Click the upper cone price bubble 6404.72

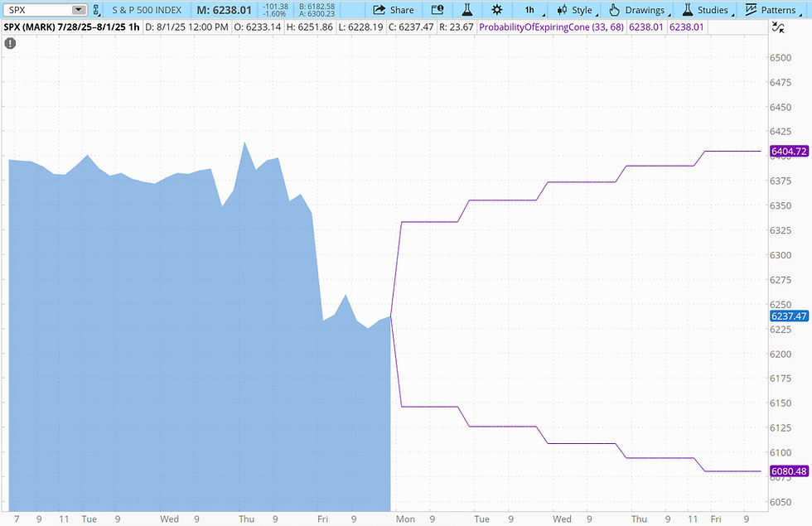[789, 151]
